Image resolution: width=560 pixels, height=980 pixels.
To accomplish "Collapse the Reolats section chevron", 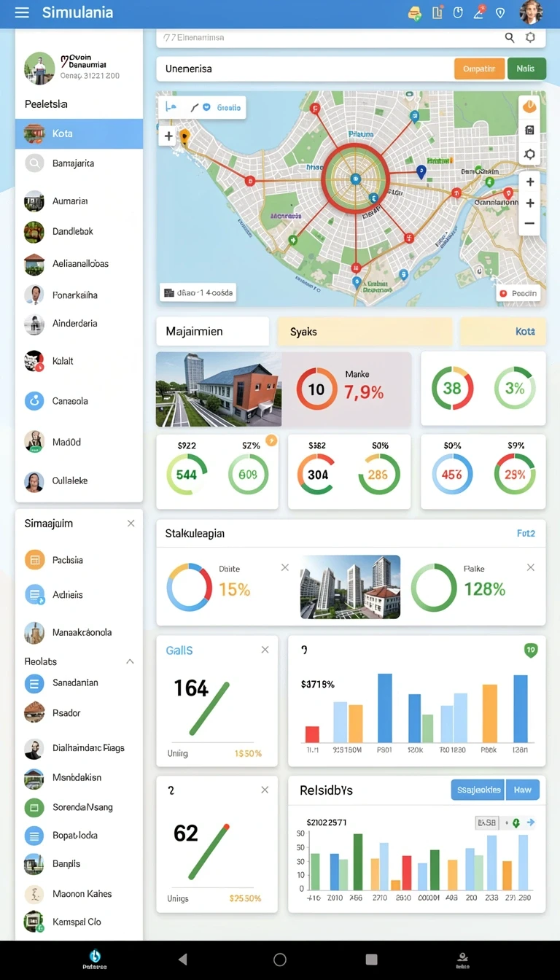I will pos(130,661).
